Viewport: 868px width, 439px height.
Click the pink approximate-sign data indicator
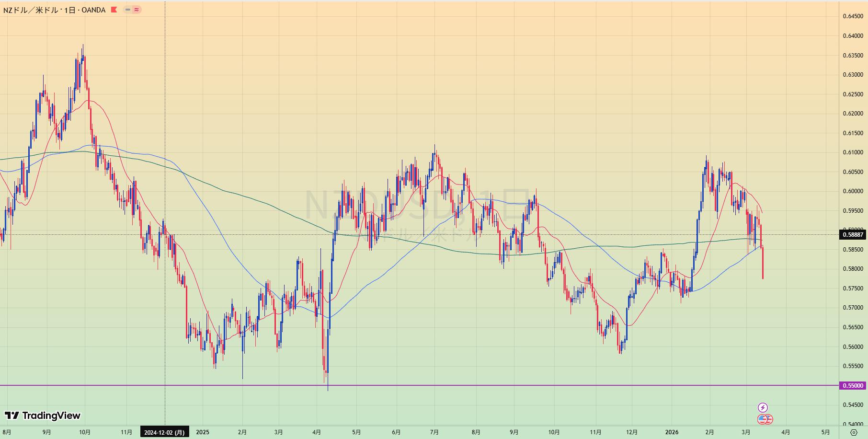coord(137,10)
